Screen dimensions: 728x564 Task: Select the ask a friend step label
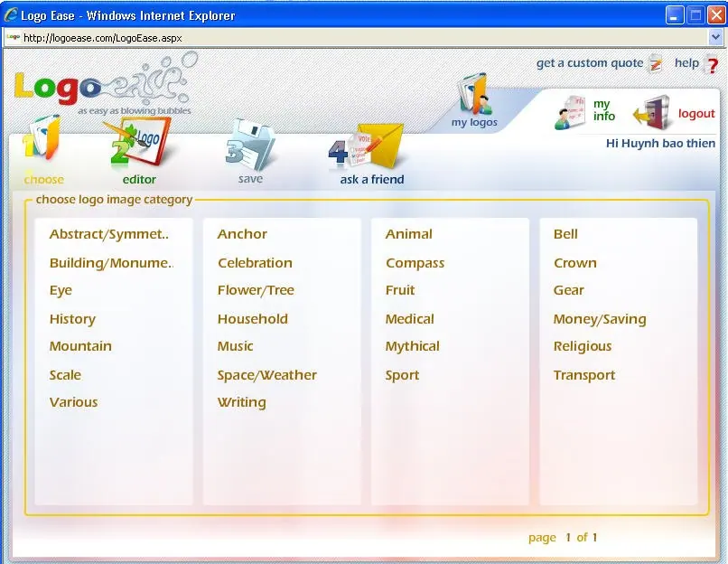372,179
